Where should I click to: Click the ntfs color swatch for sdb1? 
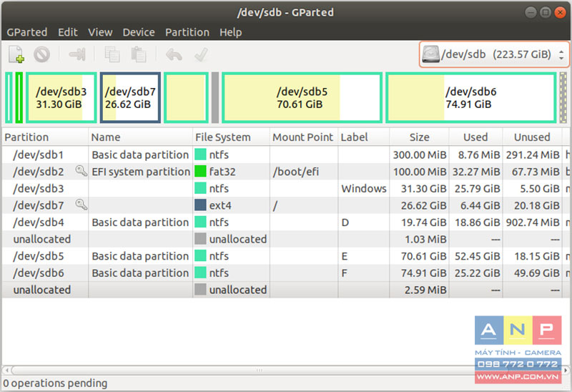(200, 155)
